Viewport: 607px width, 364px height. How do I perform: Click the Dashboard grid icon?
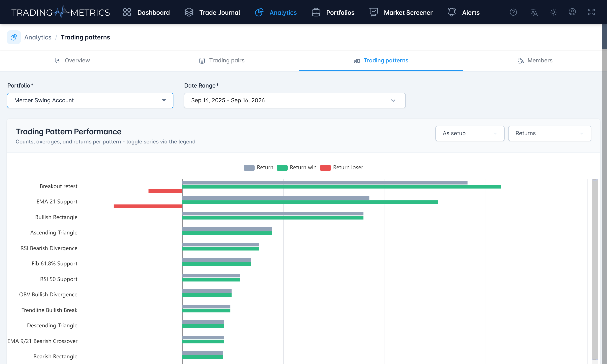[127, 12]
